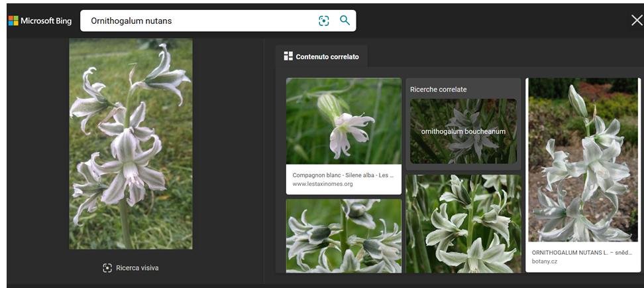Visit the www.lestaxinomes.org source link
644x288 pixels.
tap(323, 184)
